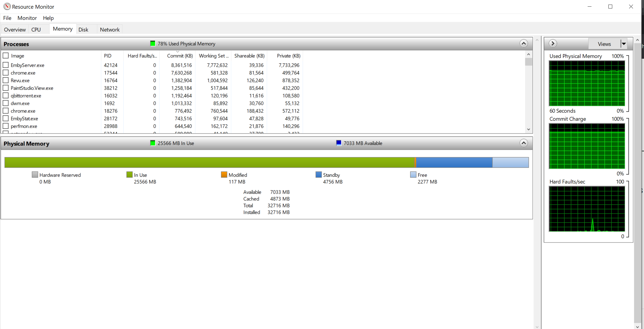Collapse the Physical Memory section
Screen dimensions: 644x329
524,143
